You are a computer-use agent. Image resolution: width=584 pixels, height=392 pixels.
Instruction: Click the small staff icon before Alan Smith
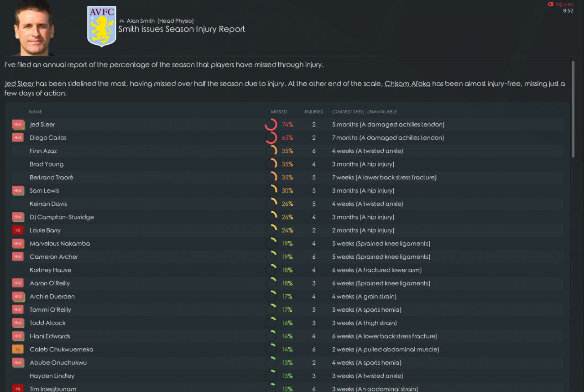pos(121,21)
